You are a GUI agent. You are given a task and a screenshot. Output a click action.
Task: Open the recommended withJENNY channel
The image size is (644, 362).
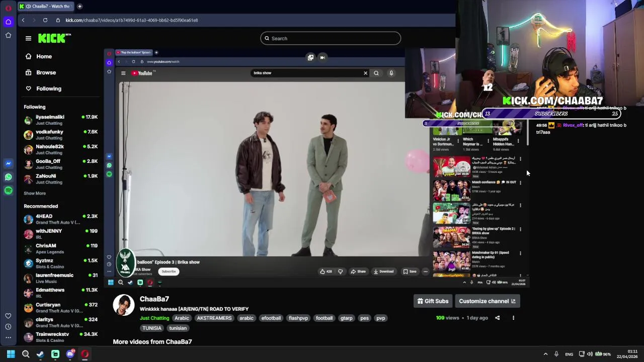tap(60, 234)
